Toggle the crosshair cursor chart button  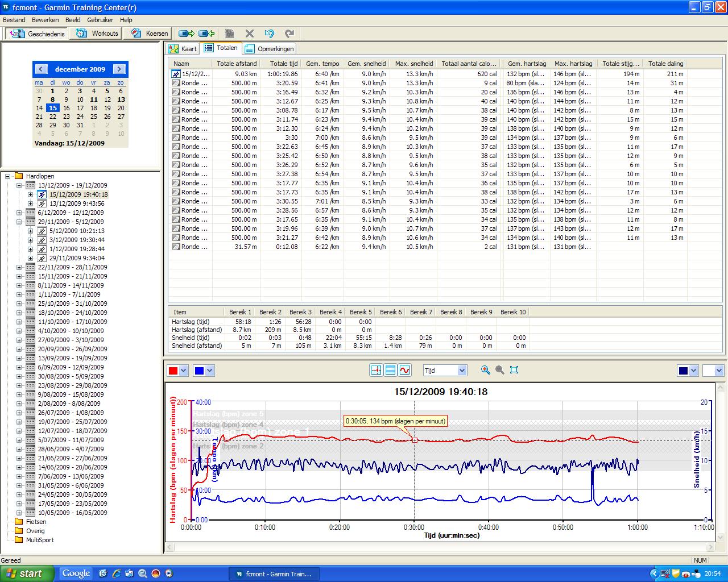(376, 370)
